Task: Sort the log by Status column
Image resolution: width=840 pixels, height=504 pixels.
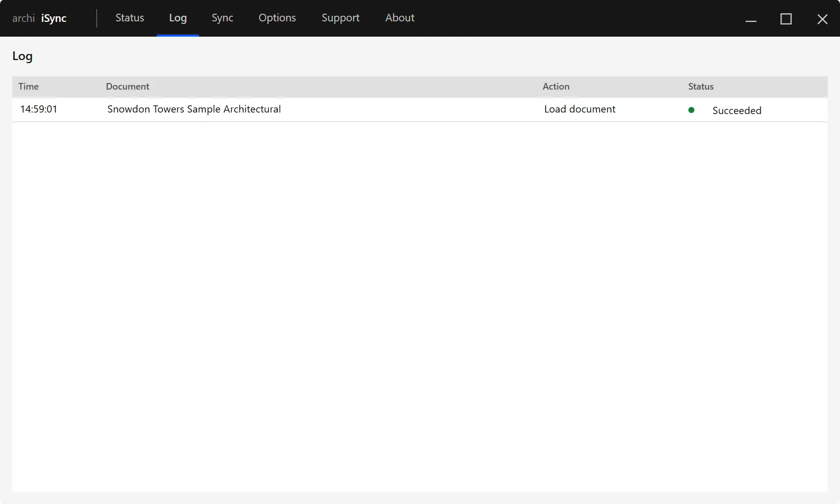Action: (x=700, y=87)
